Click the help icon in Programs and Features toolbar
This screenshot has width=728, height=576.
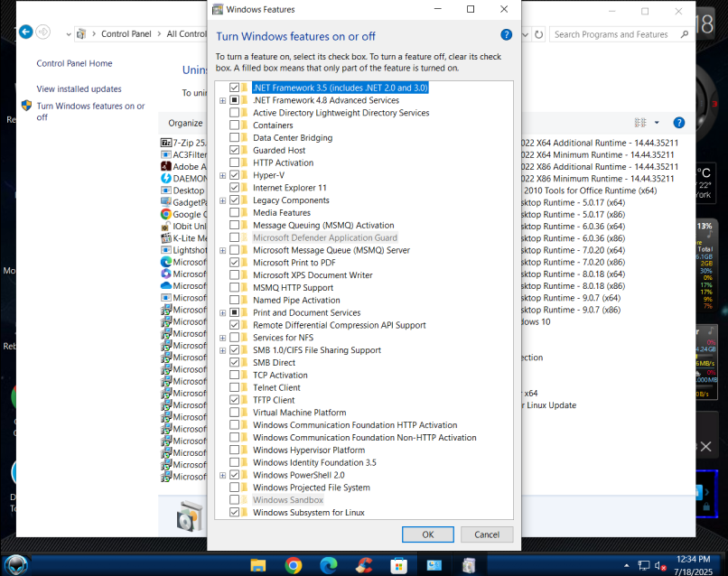(x=679, y=123)
